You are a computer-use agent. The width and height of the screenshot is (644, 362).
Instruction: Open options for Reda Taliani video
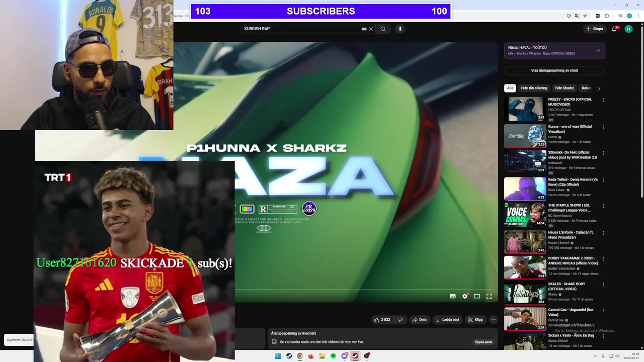click(603, 180)
